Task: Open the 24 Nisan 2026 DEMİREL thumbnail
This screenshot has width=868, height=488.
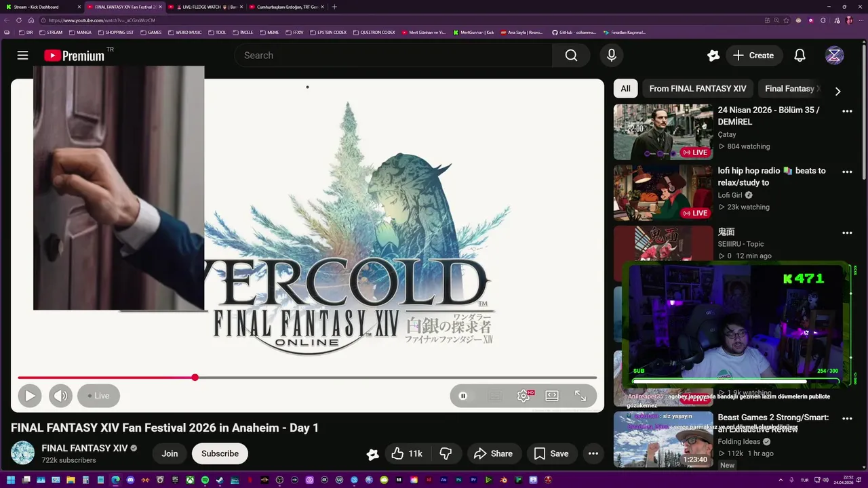Action: click(663, 131)
